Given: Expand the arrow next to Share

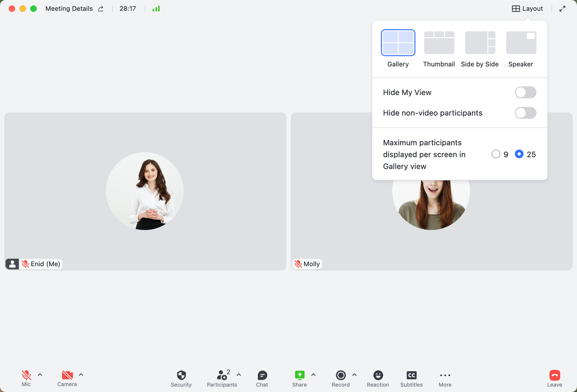Looking at the screenshot, I should [313, 374].
